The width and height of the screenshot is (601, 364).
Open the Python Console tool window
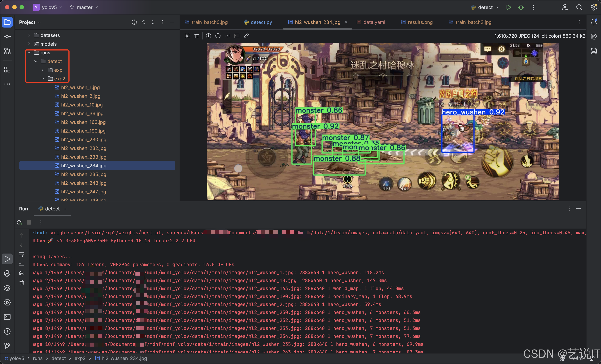[7, 273]
